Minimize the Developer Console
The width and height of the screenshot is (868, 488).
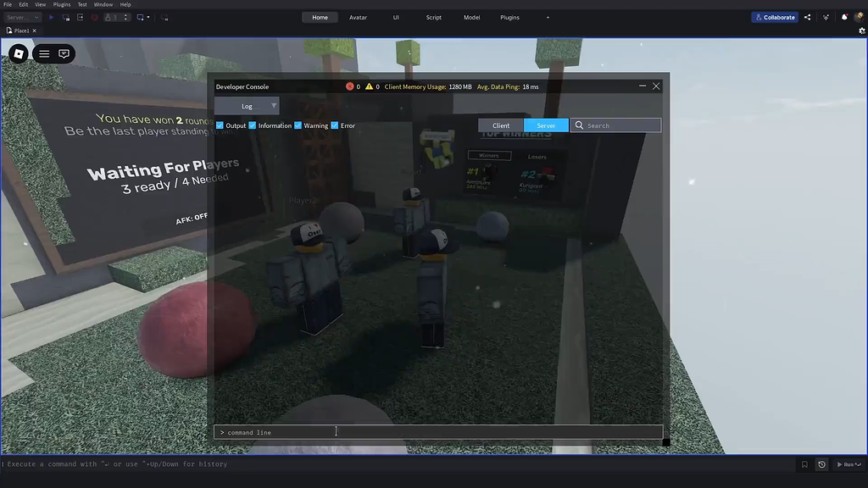pyautogui.click(x=643, y=86)
